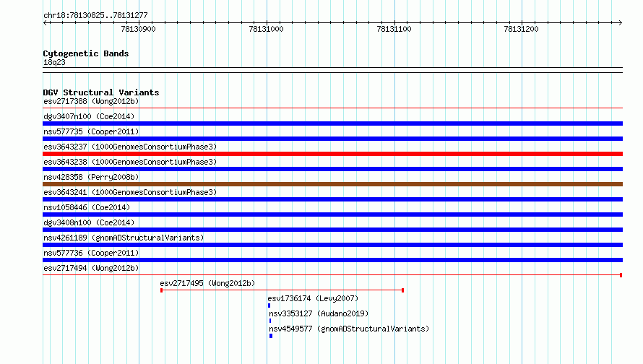This screenshot has height=364, width=643.
Task: Click the blue bar of dgv3408n100
Action: pos(332,230)
